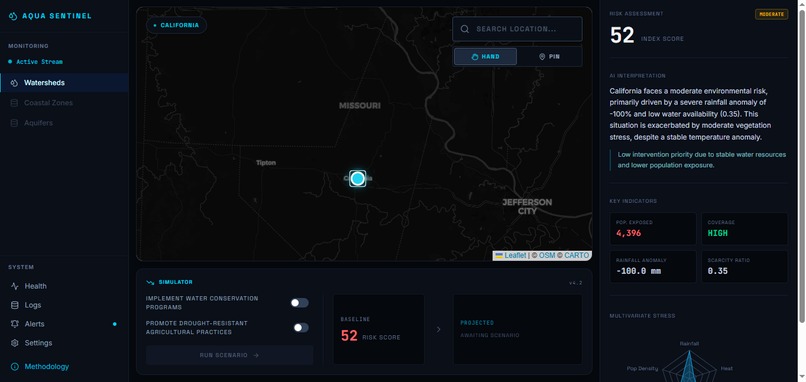Click the Rainfall Anomaly -100.0 mm card
Image resolution: width=806 pixels, height=382 pixels.
[653, 266]
